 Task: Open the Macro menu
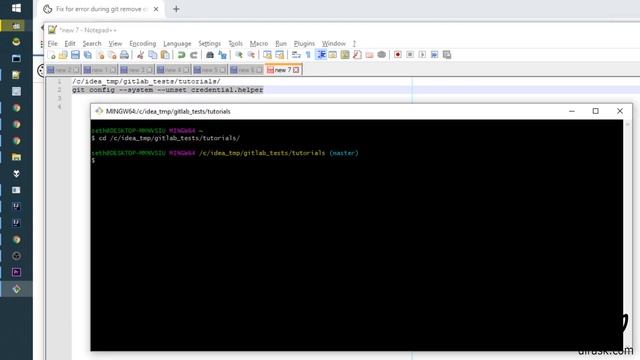[259, 43]
